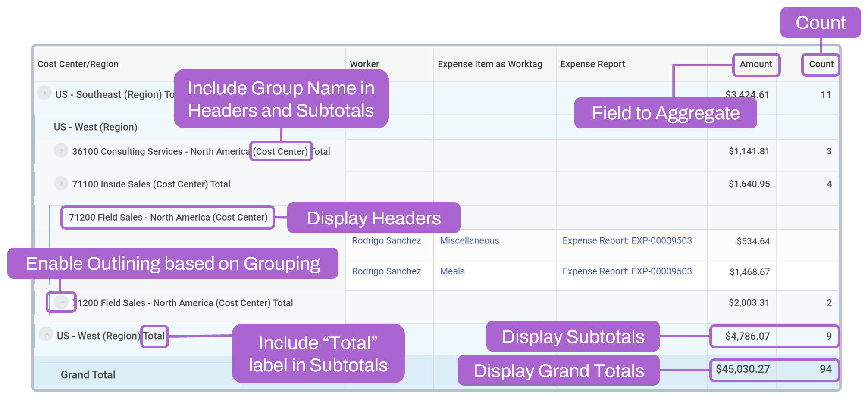Click the Amount column header
The image size is (868, 402).
(756, 64)
